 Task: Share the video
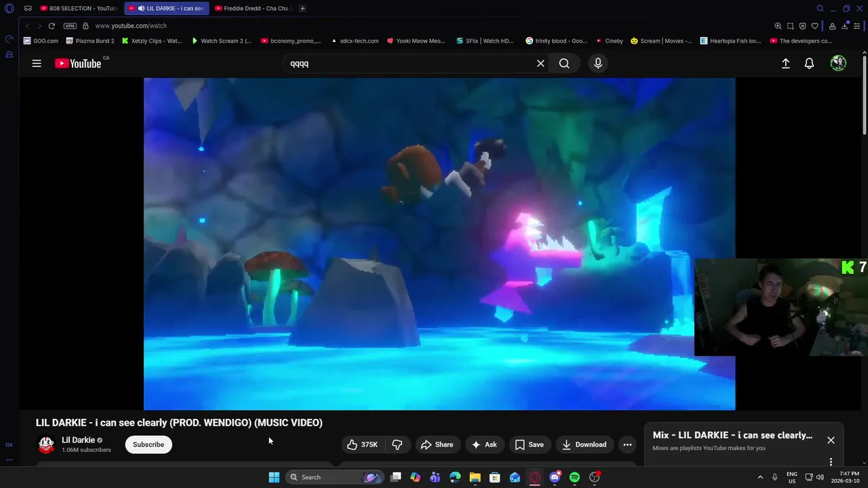(437, 445)
